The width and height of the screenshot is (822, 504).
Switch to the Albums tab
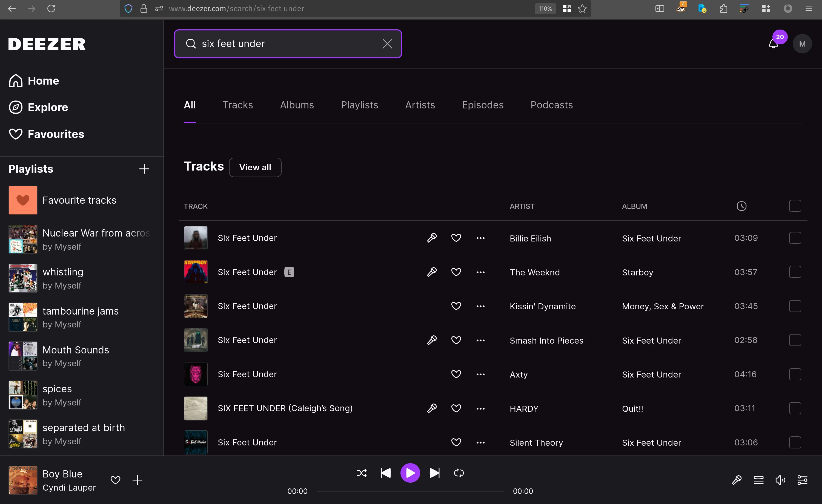(297, 105)
